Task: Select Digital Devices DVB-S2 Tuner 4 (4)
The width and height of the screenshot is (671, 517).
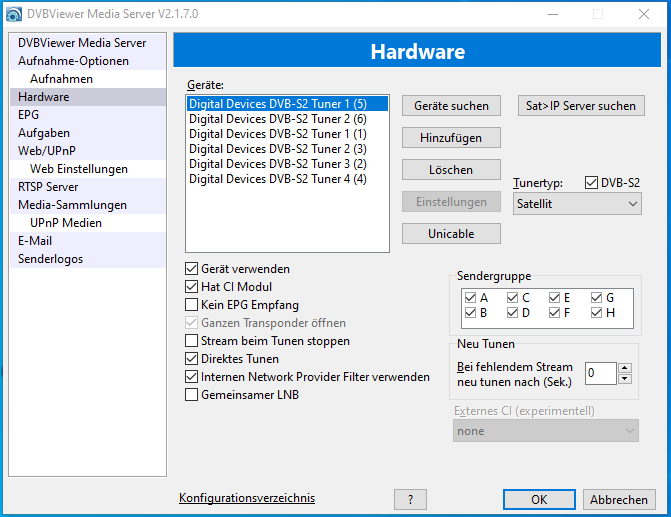Action: click(x=287, y=178)
